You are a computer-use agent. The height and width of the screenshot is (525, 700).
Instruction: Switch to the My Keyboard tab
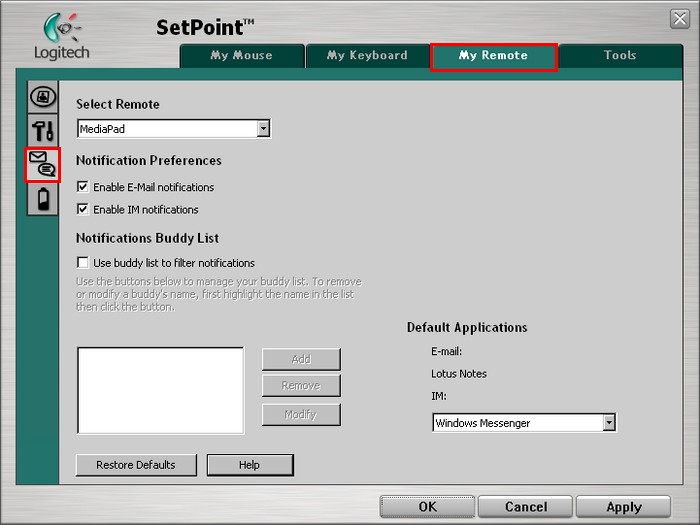coord(367,56)
